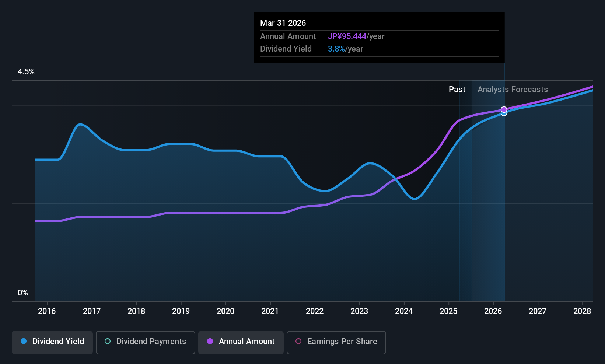This screenshot has width=605, height=364.
Task: Click the purple Annual Amount legend dot
Action: (x=210, y=341)
